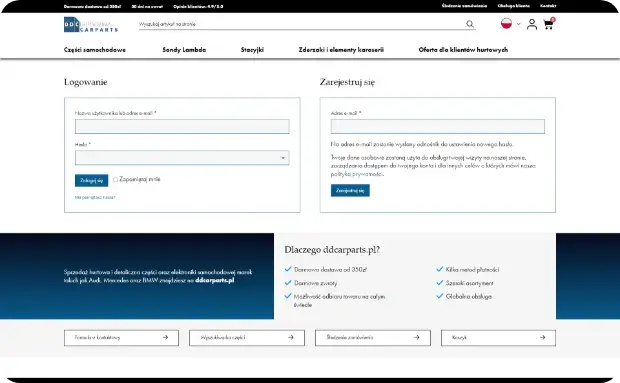Click the 30 dni na zwrot text
Screen dimensions: 620x383
pos(147,7)
